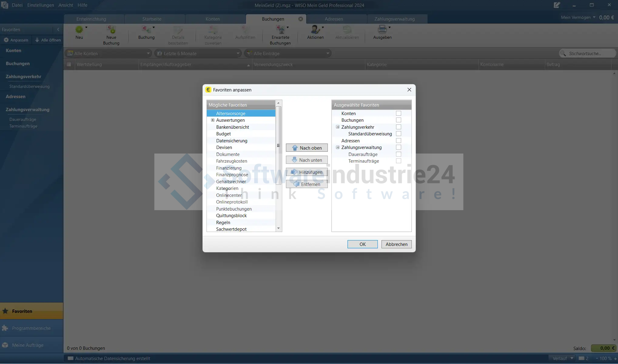
Task: Open the Einstellungen menu
Action: click(40, 5)
